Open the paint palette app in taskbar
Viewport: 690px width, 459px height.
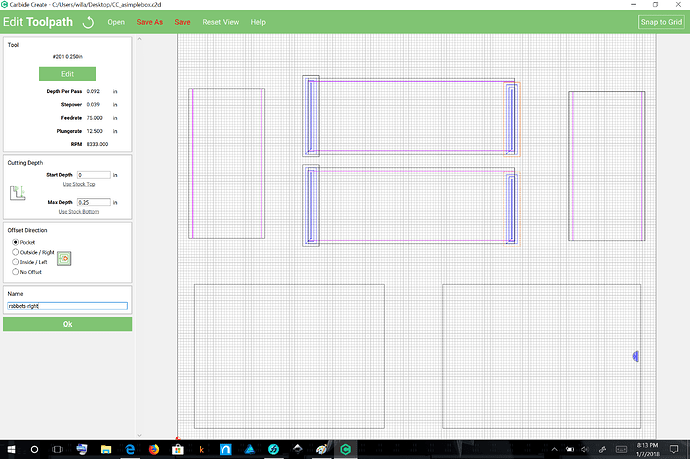(322, 449)
